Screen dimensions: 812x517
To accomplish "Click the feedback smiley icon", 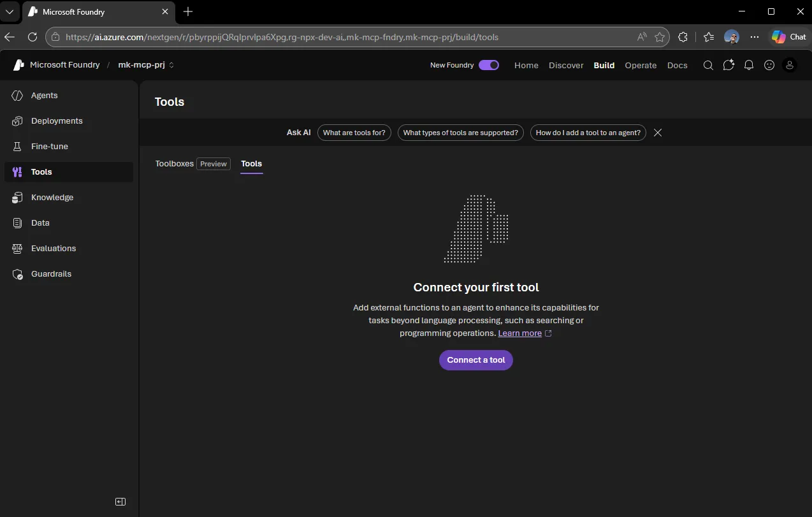I will point(769,65).
